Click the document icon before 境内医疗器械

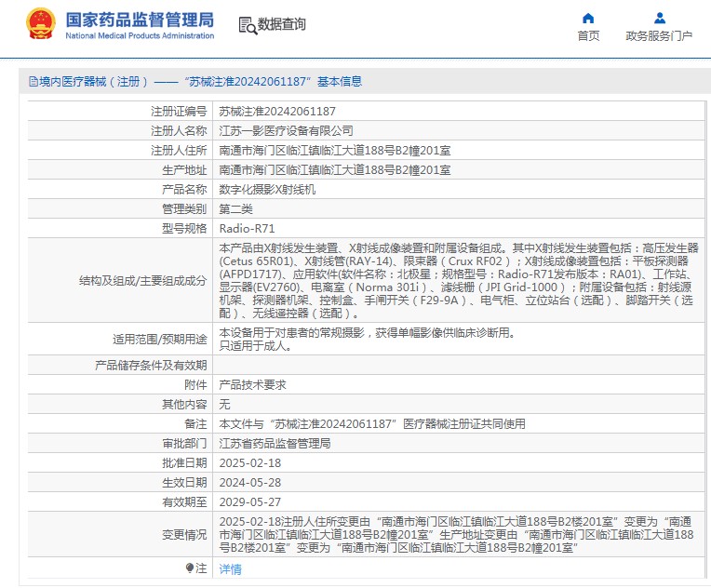pyautogui.click(x=33, y=82)
